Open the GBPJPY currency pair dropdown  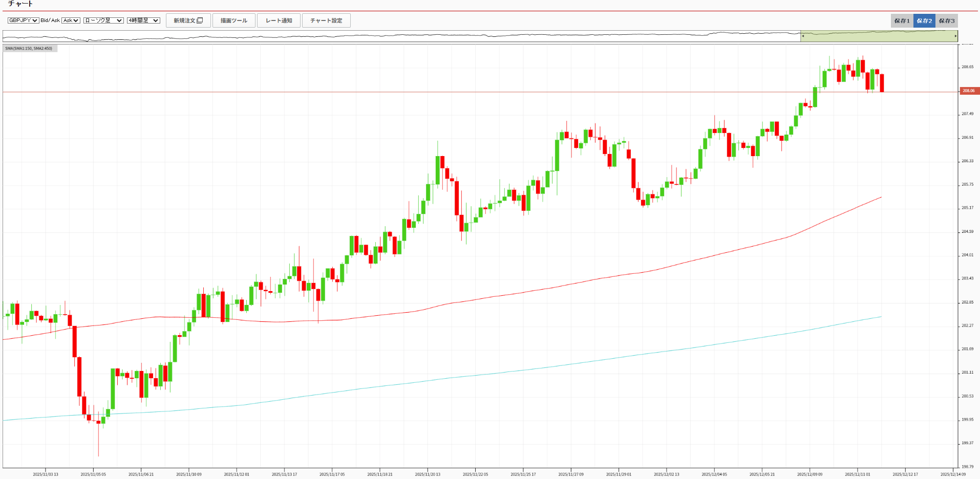pyautogui.click(x=23, y=20)
